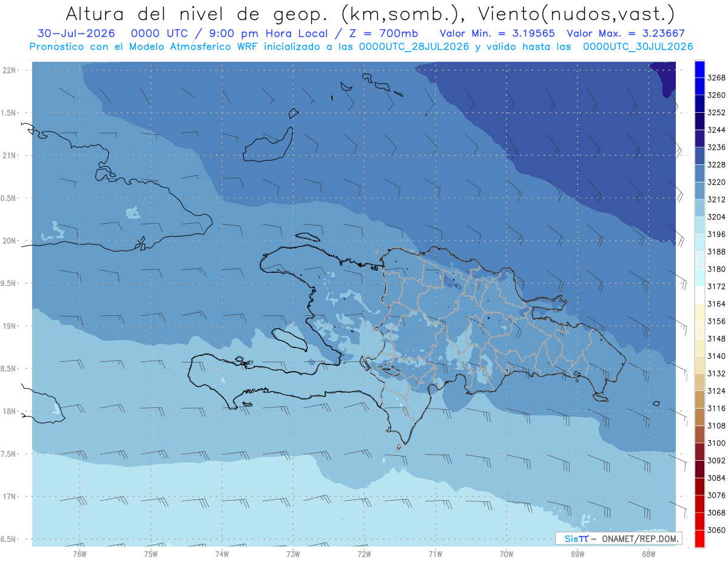This screenshot has width=728, height=562.
Task: Click the '71W' longitude label
Action: pos(435,554)
